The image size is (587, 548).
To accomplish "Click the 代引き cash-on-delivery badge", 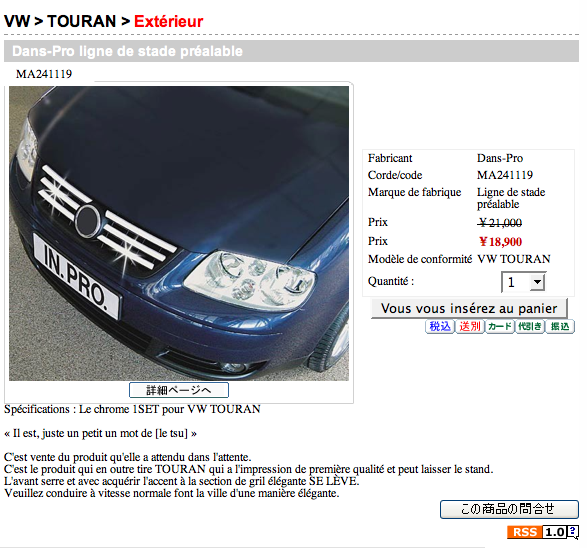I will [x=530, y=326].
